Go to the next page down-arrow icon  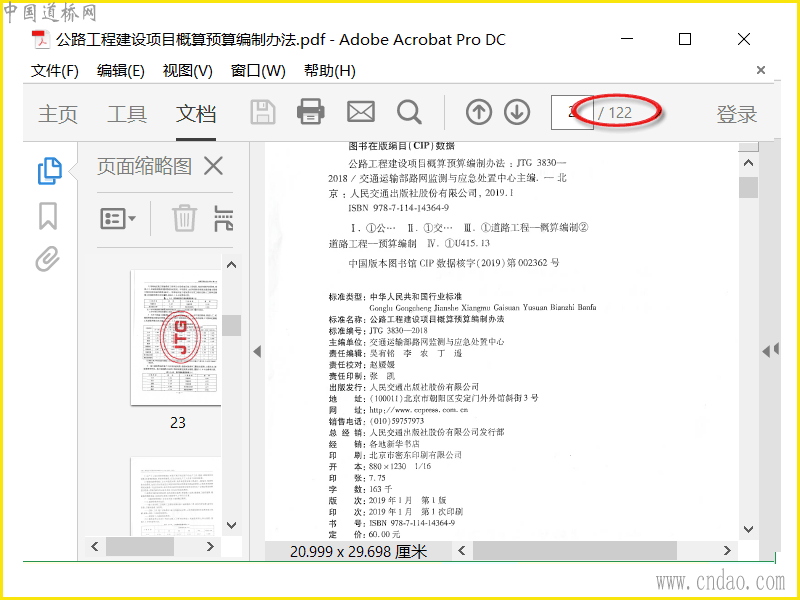tap(517, 112)
